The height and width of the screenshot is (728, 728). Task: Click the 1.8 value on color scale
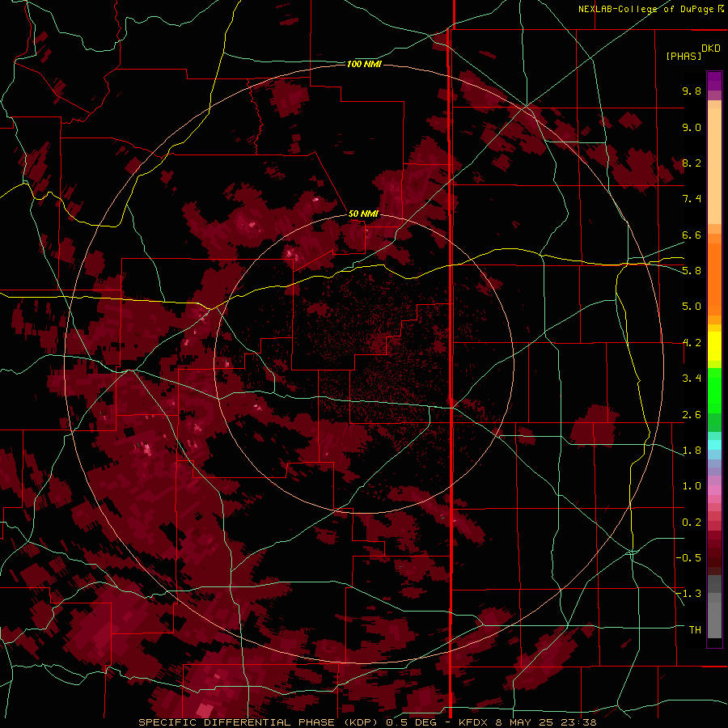(x=692, y=451)
